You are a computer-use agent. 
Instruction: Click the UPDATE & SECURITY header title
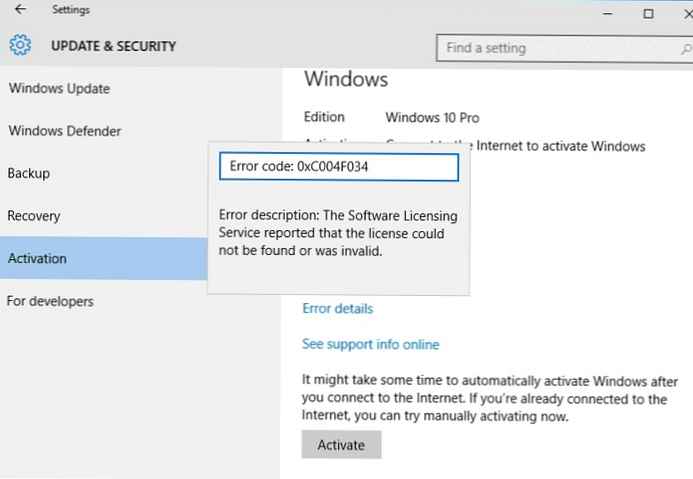(x=113, y=46)
